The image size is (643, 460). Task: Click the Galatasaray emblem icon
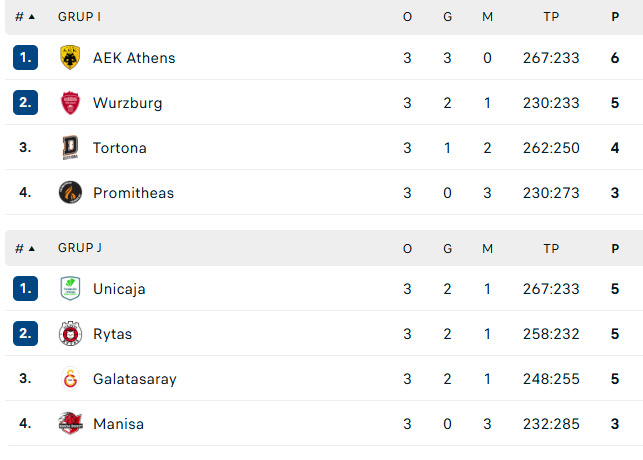(70, 378)
